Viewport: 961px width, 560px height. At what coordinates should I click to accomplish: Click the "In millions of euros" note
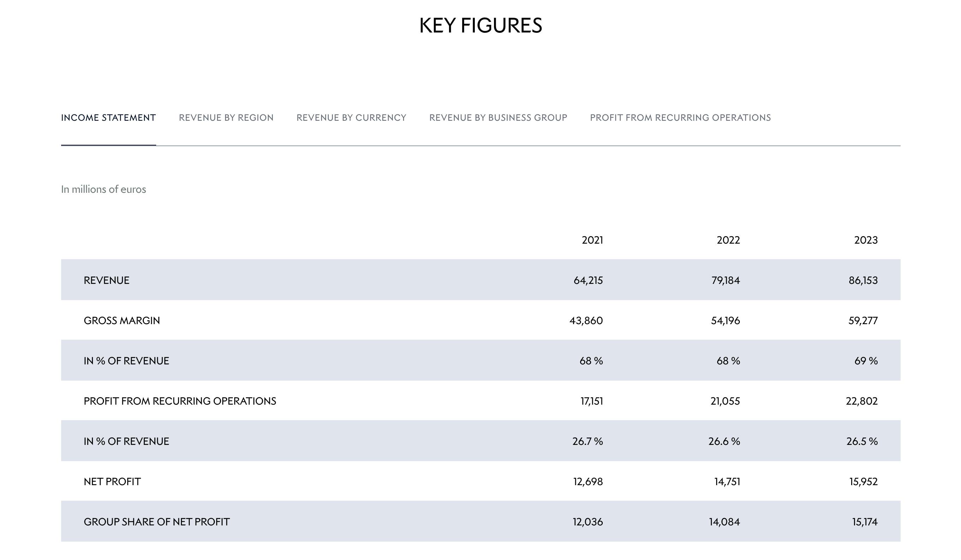[104, 189]
